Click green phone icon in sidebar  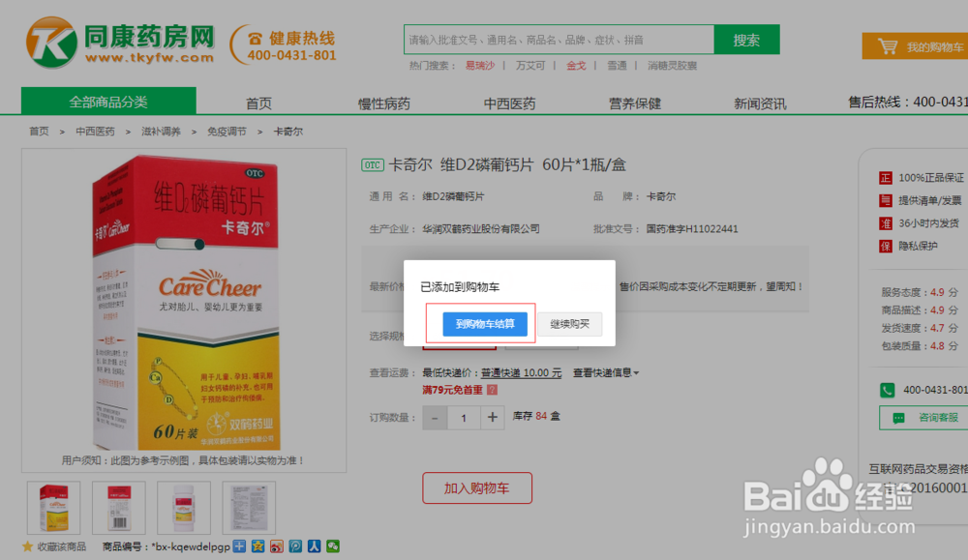(887, 390)
